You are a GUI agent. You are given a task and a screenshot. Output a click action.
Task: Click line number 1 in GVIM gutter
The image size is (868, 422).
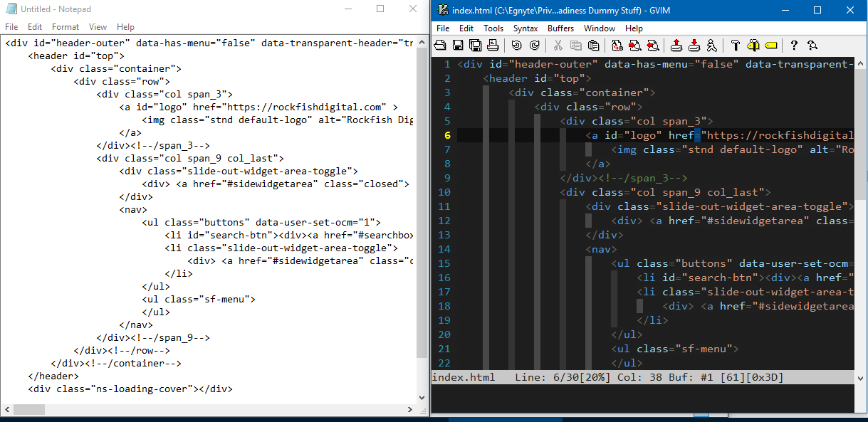pyautogui.click(x=447, y=64)
